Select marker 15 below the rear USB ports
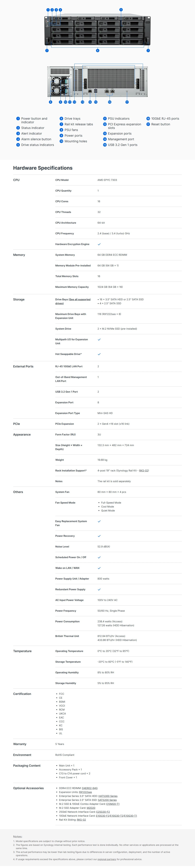195x868 pixels. (96, 102)
